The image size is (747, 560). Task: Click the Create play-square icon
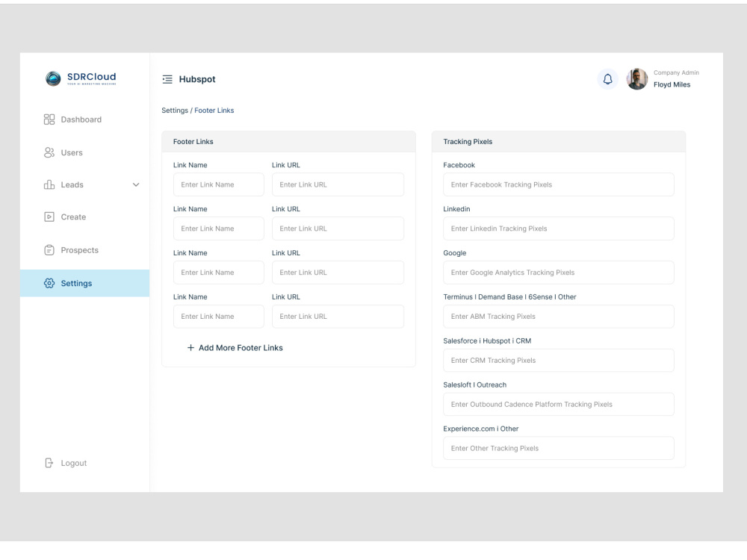[x=49, y=217]
